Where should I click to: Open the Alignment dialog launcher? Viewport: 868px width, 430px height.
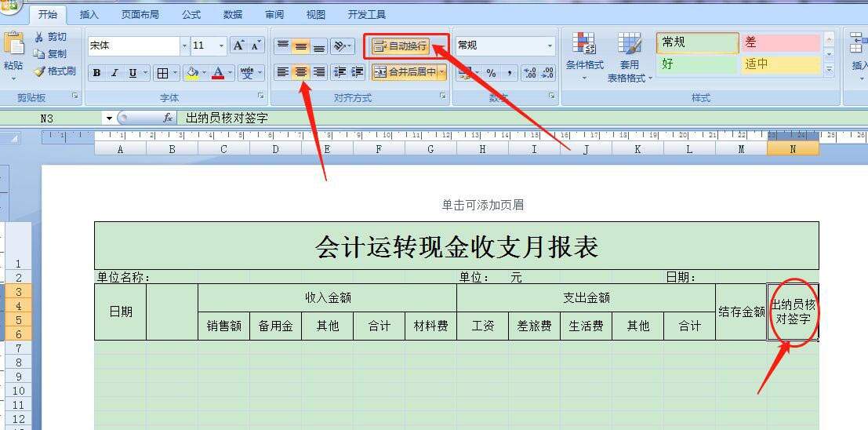click(443, 97)
